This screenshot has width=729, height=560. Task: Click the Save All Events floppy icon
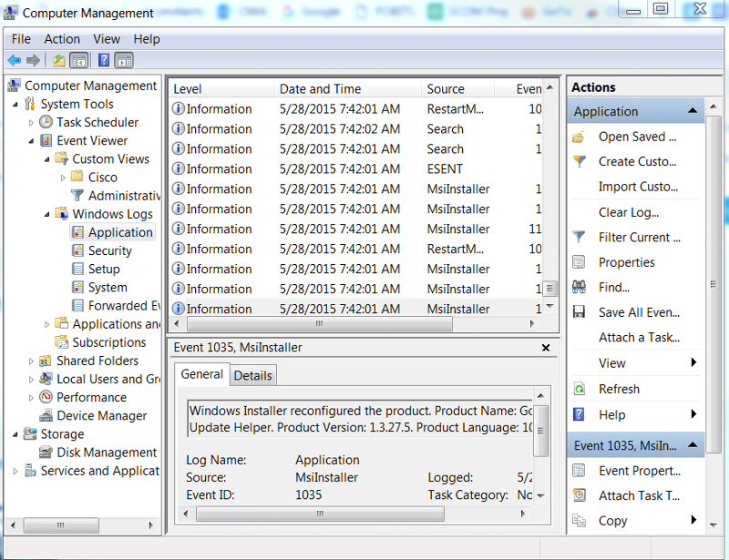coord(579,311)
